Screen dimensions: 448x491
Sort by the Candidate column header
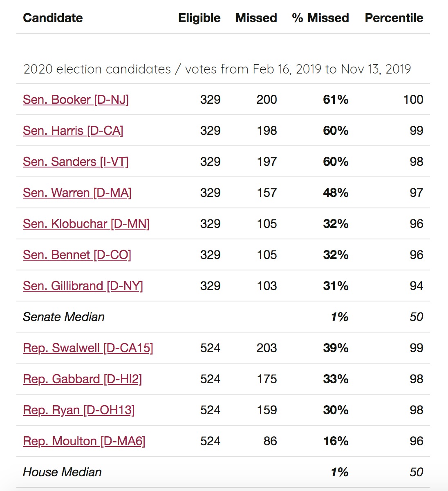[53, 18]
